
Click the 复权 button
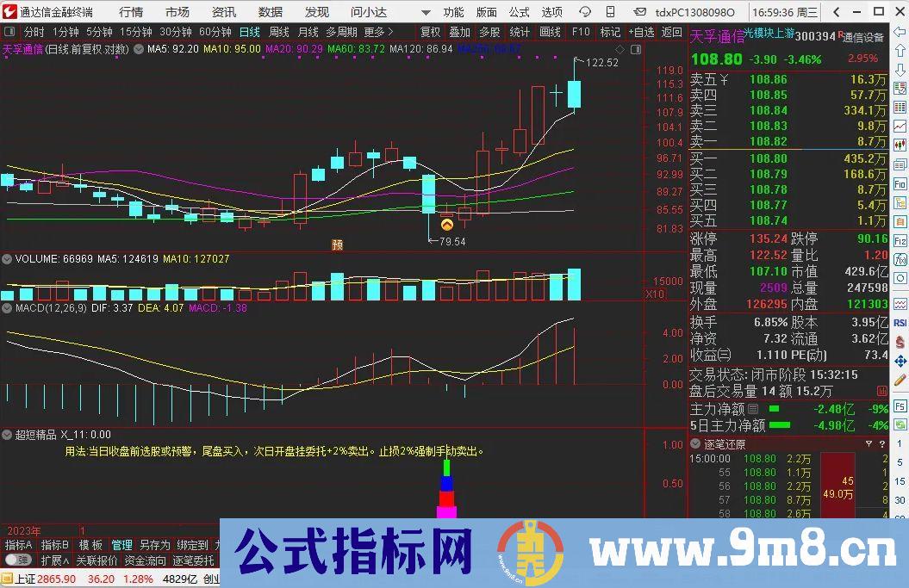tap(430, 32)
